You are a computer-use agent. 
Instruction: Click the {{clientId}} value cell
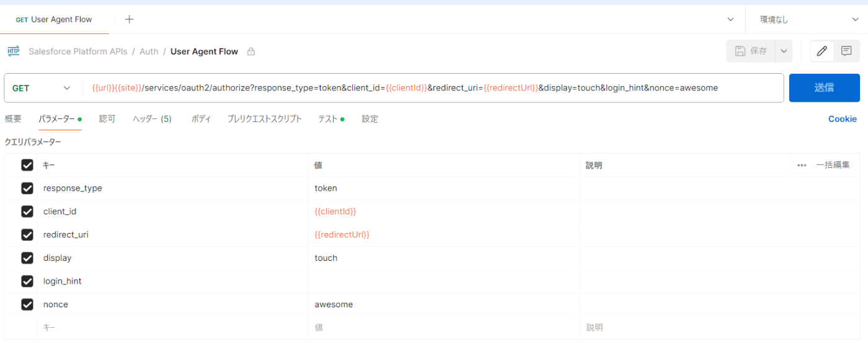pos(444,211)
